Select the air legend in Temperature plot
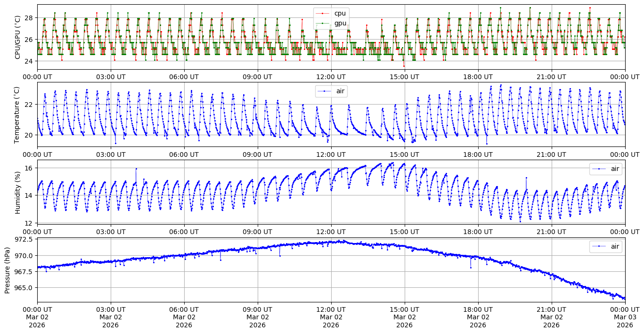This screenshot has height=333, width=644. (x=340, y=91)
